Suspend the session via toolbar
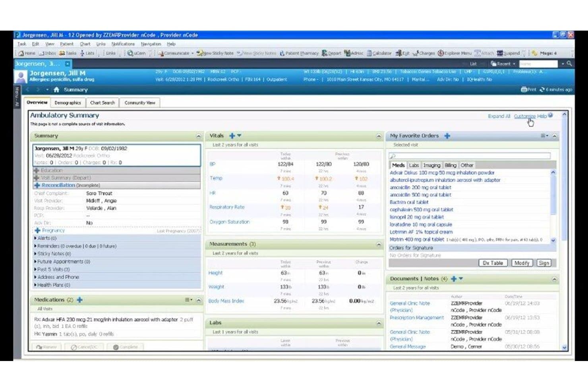 pyautogui.click(x=508, y=53)
